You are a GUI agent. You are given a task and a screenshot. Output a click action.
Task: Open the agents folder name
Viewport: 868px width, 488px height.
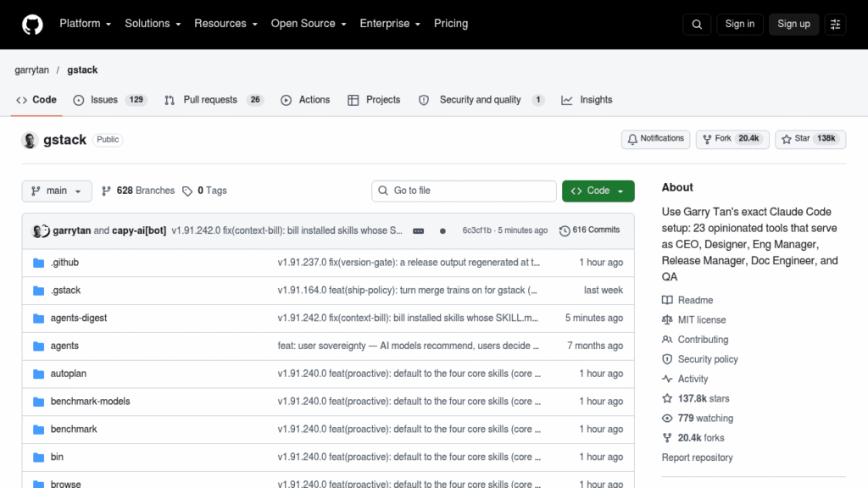pyautogui.click(x=64, y=346)
